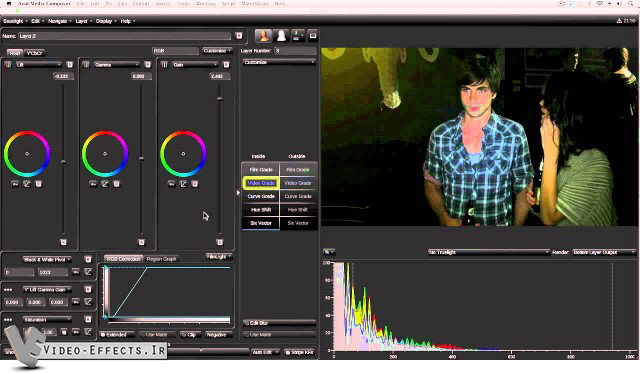Click reset icon beside Black & White Pivot
Image resolution: width=640 pixels, height=374 pixels.
pos(88,259)
